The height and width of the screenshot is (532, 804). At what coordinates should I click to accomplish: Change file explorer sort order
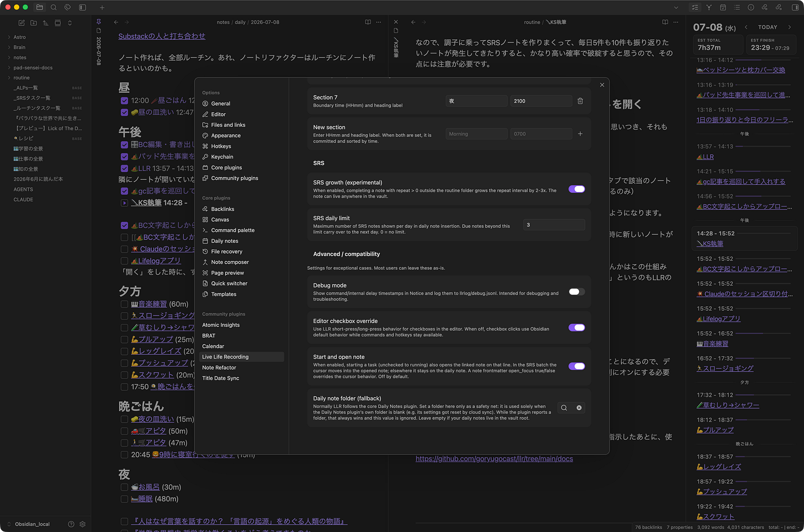coord(45,23)
